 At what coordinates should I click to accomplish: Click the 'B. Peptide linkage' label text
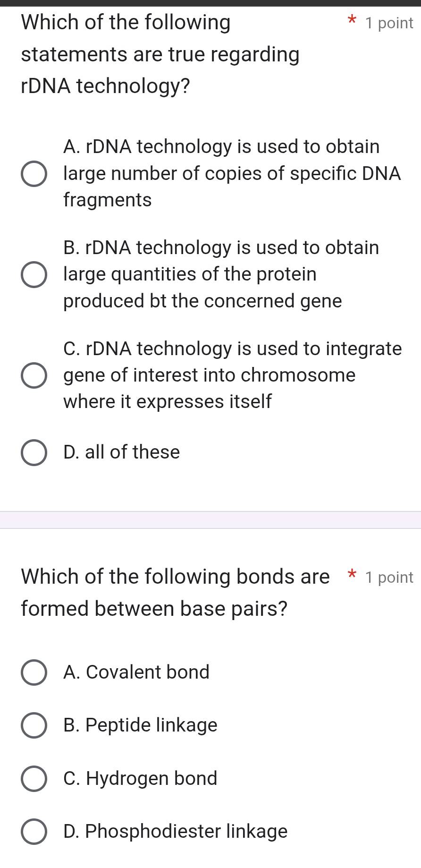click(x=140, y=725)
